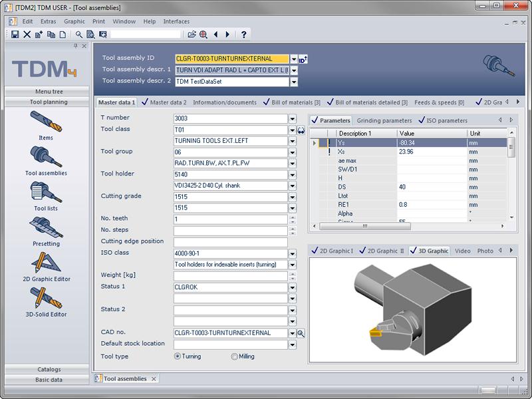
Task: Select the Milling tool type radio button
Action: point(234,356)
